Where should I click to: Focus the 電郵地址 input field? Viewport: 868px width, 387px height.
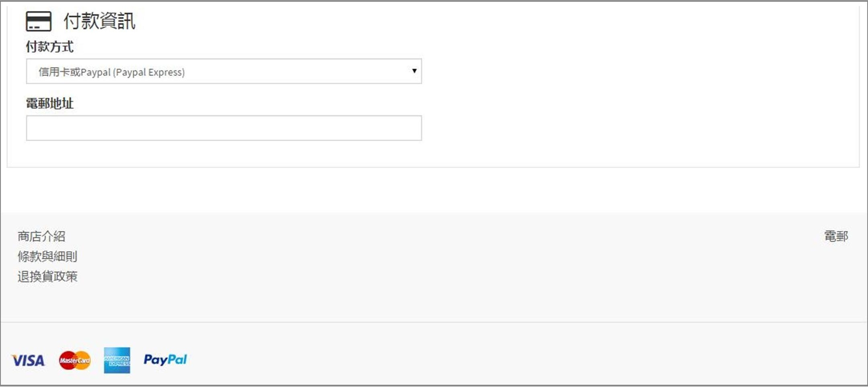(x=224, y=128)
